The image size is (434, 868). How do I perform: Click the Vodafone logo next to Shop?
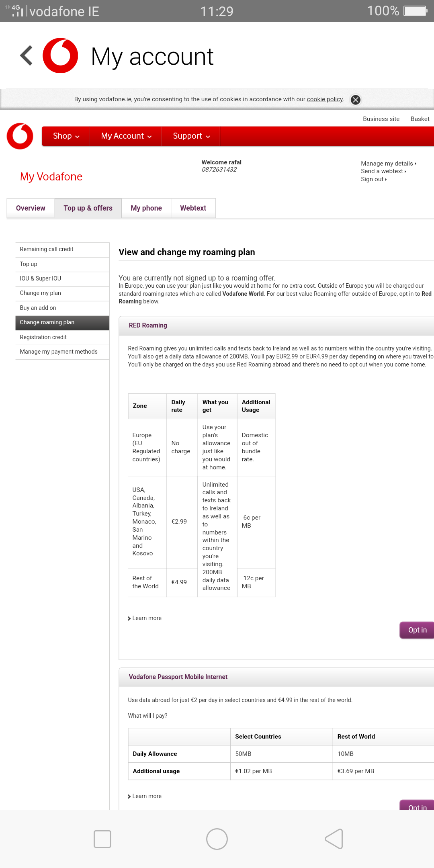click(x=20, y=136)
